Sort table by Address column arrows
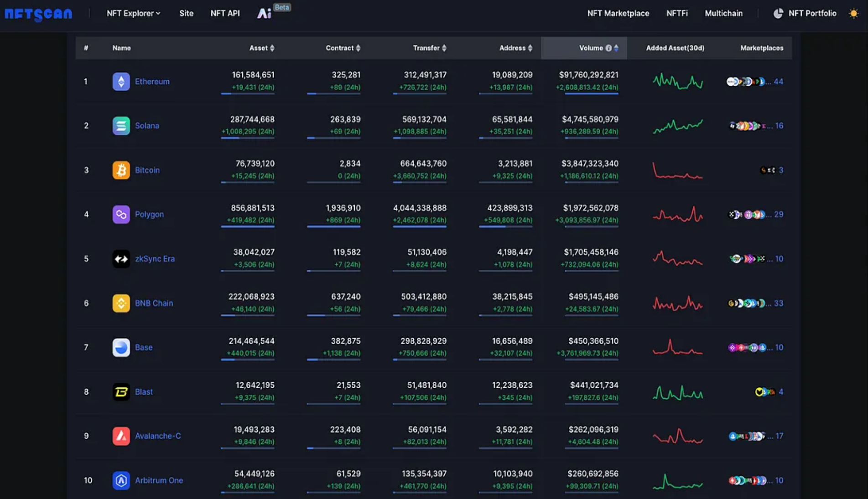This screenshot has width=868, height=499. point(530,48)
